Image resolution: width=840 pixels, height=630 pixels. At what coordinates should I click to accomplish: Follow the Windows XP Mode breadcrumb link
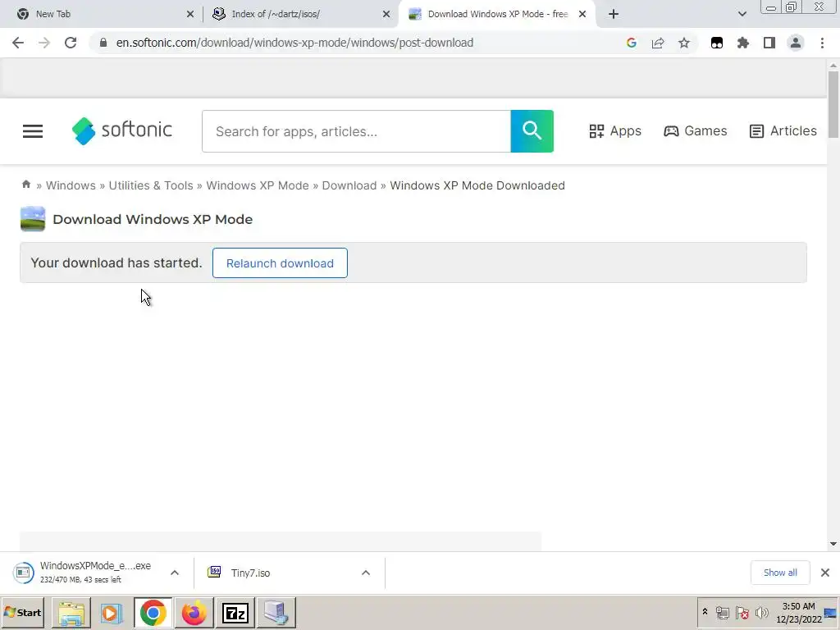[257, 185]
